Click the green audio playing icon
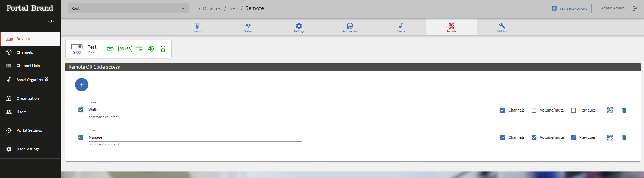The width and height of the screenshot is (644, 178). coord(139,49)
